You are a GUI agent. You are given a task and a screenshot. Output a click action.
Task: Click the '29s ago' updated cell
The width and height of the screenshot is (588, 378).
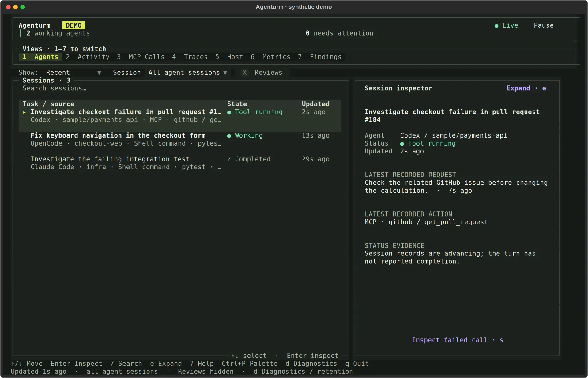point(316,159)
